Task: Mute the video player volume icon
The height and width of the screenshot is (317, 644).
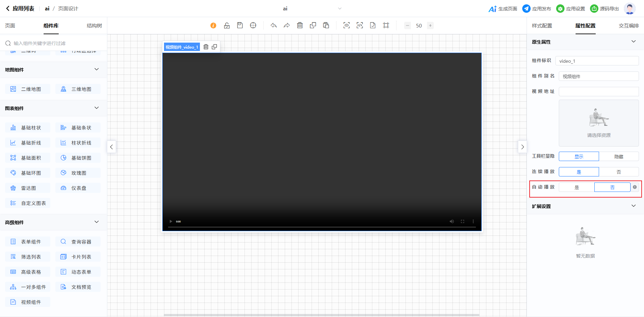Action: click(452, 221)
